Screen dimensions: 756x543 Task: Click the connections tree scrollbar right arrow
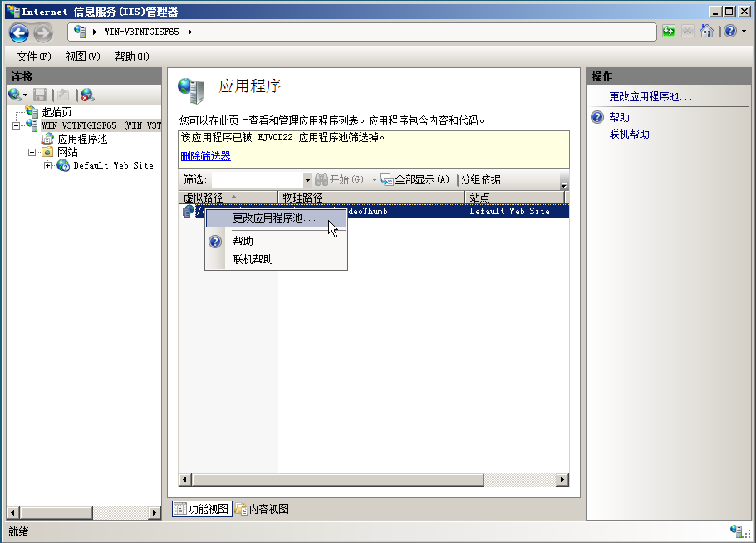tap(155, 512)
